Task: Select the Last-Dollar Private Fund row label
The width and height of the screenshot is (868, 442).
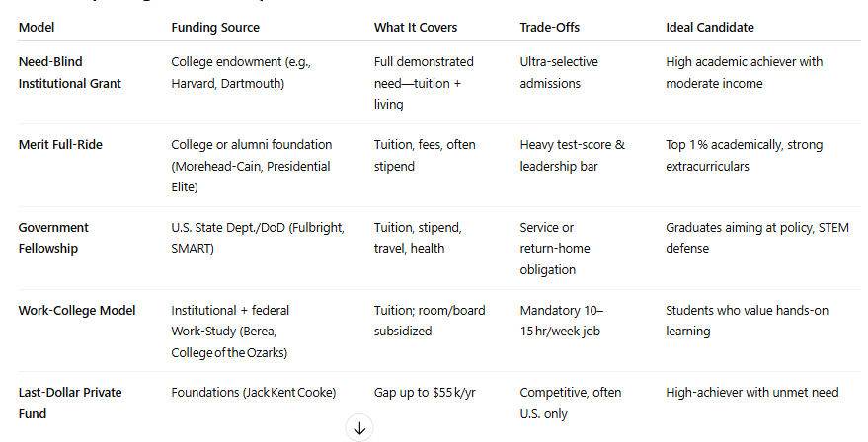Action: tap(70, 403)
